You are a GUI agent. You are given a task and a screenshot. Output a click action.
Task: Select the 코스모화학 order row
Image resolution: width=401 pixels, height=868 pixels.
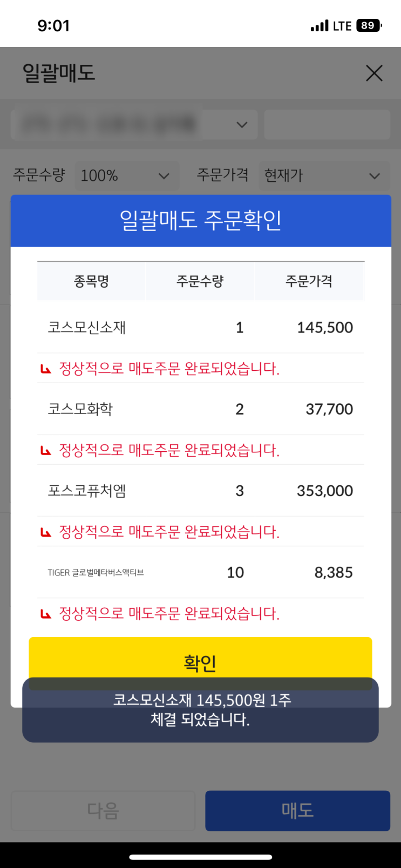[200, 409]
